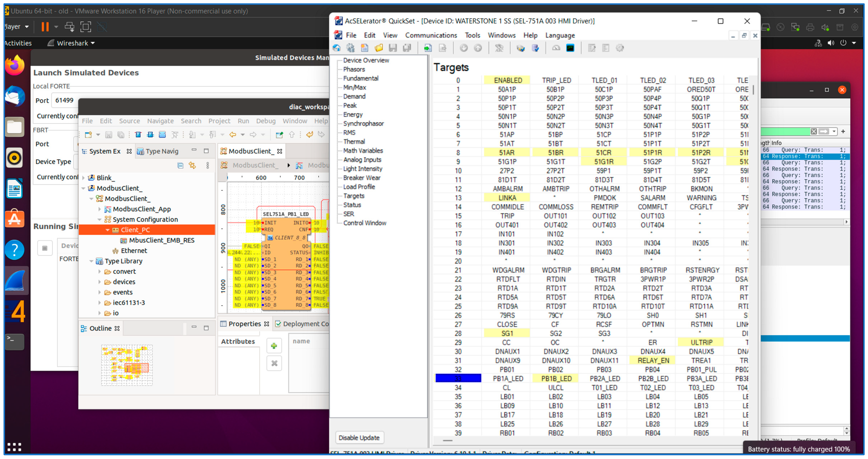Open Wireshark from the Ubuntu dock
Image resolution: width=868 pixels, height=459 pixels.
(x=15, y=281)
